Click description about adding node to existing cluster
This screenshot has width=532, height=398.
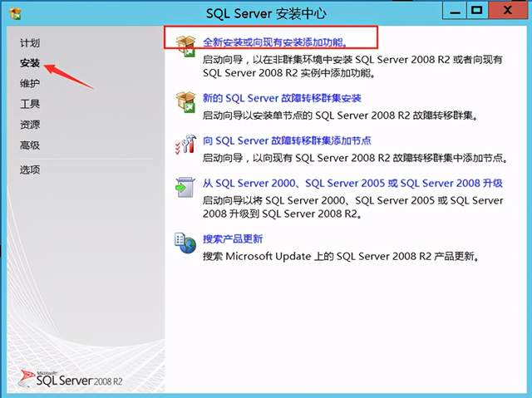[x=355, y=158]
